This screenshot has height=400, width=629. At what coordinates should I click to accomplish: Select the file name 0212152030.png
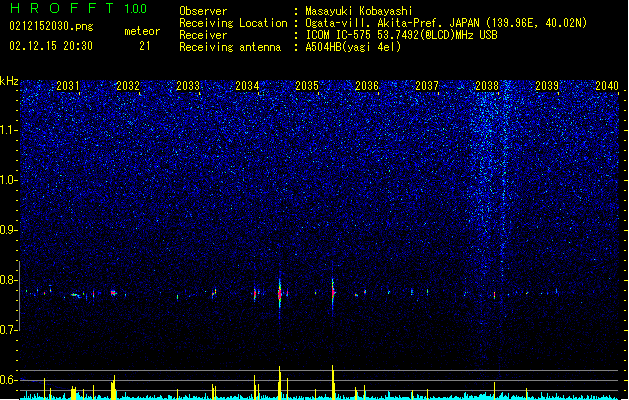tap(51, 26)
